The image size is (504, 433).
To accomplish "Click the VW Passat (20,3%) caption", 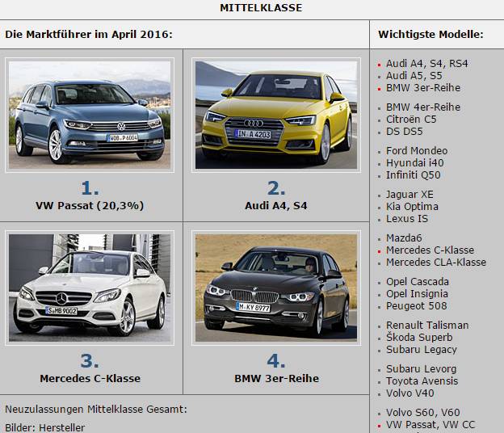I will coord(90,205).
